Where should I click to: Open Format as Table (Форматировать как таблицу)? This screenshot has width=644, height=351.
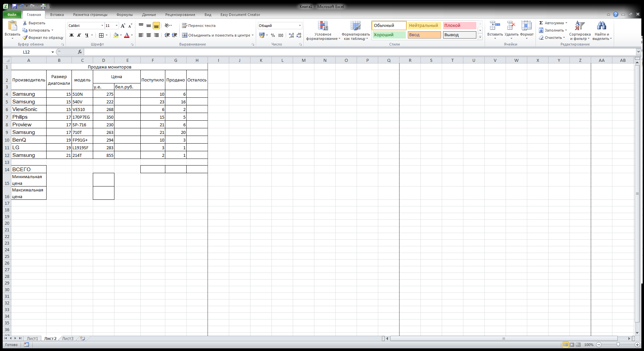pyautogui.click(x=356, y=31)
